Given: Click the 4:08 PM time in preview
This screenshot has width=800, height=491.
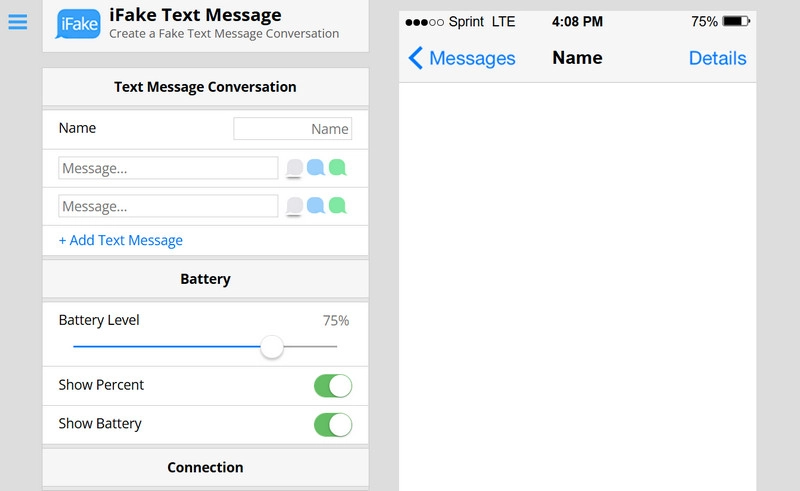Looking at the screenshot, I should [x=577, y=21].
